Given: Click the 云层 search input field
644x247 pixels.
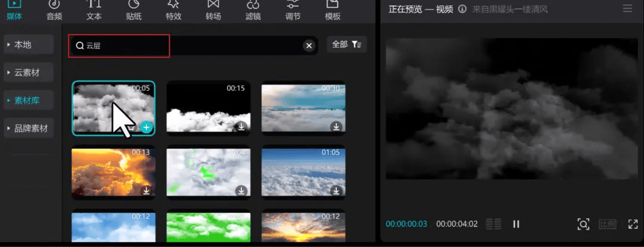Looking at the screenshot, I should click(193, 45).
